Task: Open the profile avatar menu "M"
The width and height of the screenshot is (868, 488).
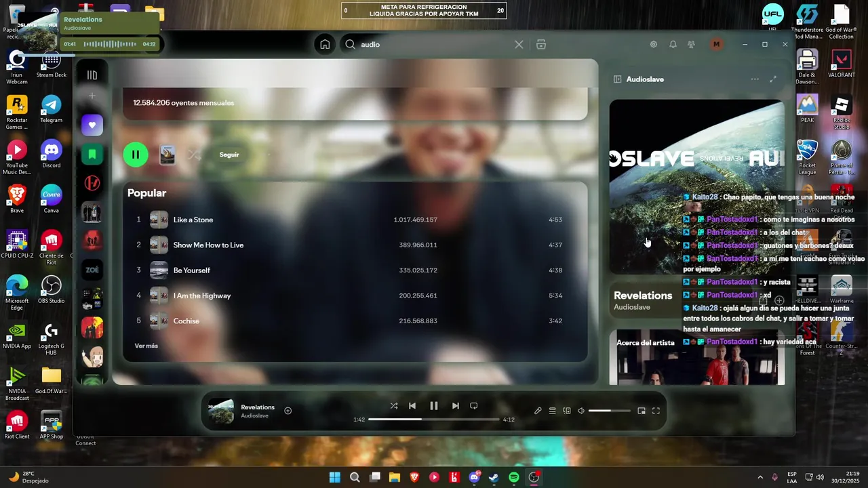Action: (x=716, y=45)
